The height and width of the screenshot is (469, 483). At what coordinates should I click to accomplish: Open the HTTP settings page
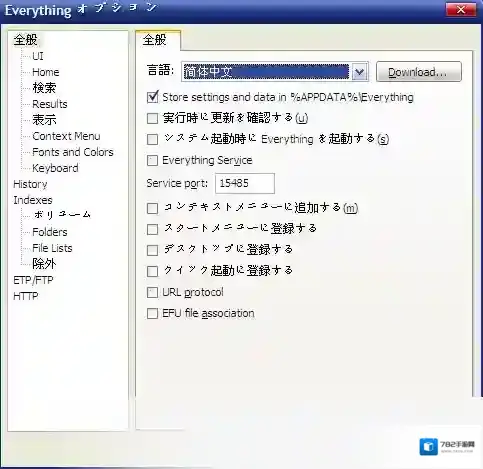tap(26, 296)
